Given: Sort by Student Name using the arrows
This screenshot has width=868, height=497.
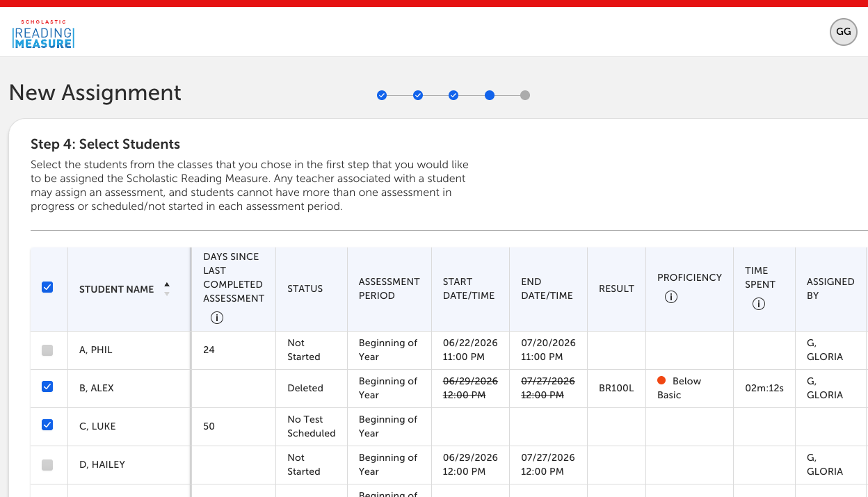Looking at the screenshot, I should point(166,289).
